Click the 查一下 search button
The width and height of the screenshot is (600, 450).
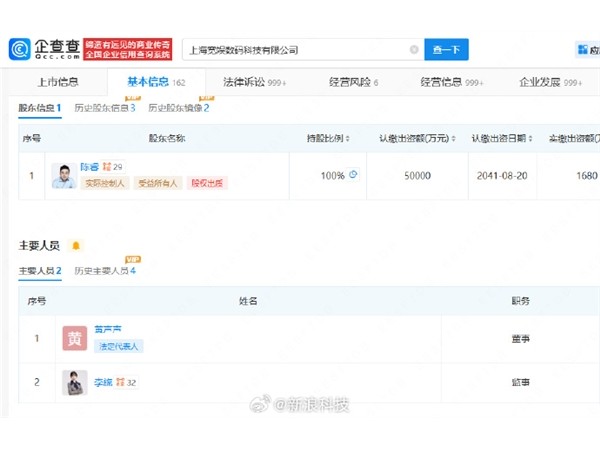point(446,49)
